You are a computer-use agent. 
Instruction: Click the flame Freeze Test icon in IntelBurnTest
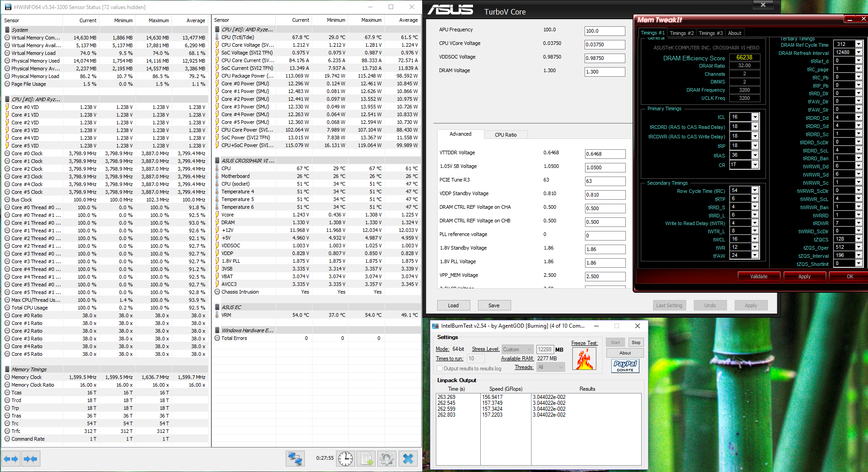585,359
